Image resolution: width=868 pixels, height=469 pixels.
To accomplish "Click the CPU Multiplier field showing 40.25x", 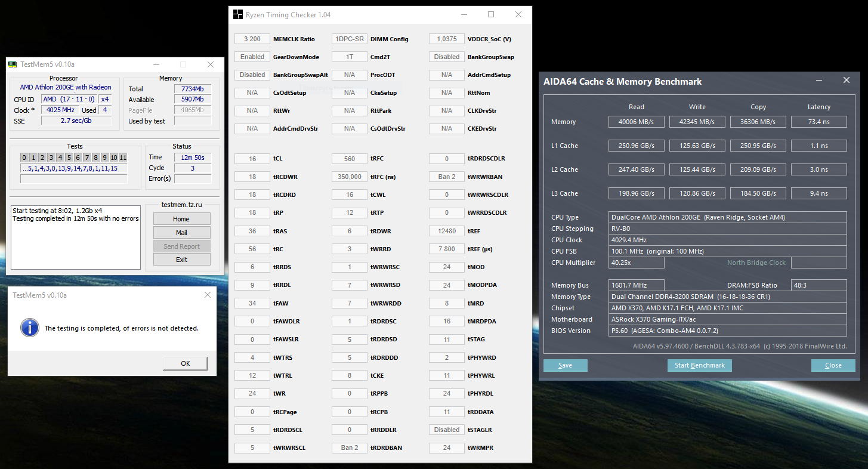I will [x=637, y=263].
